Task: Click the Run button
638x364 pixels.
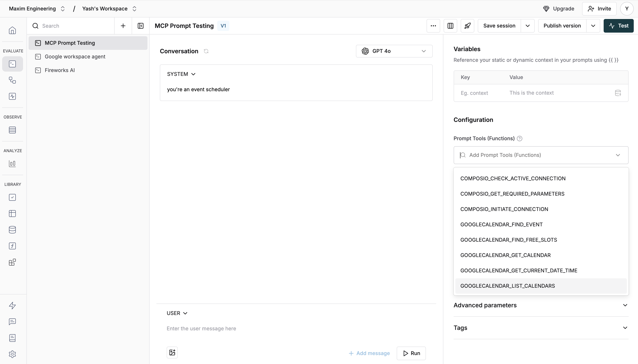Action: (411, 353)
